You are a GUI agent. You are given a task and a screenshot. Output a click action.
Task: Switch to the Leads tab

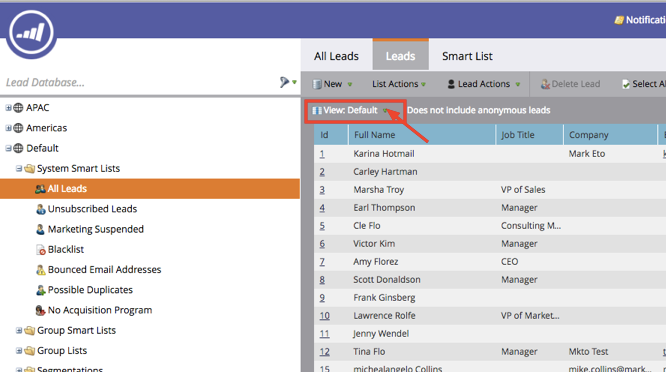click(x=401, y=55)
